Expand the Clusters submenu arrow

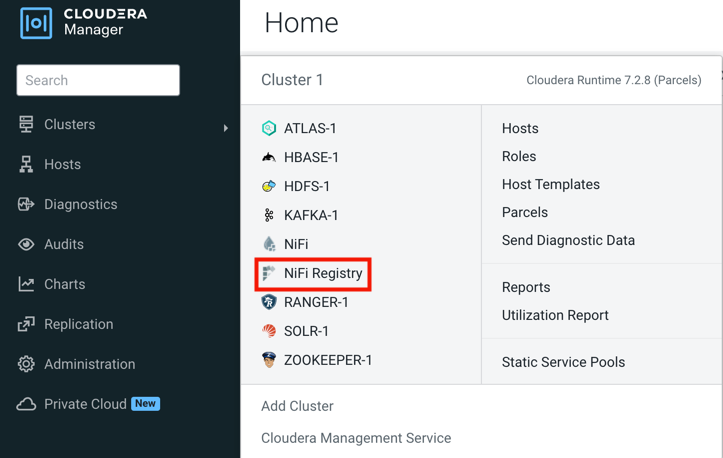coord(226,127)
